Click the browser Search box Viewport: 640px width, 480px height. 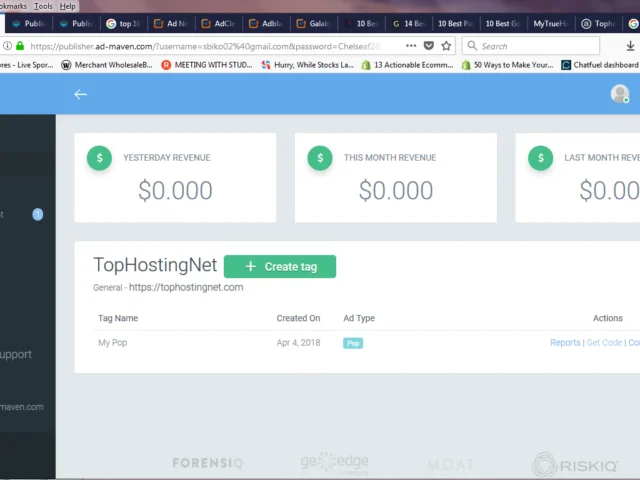[x=531, y=46]
